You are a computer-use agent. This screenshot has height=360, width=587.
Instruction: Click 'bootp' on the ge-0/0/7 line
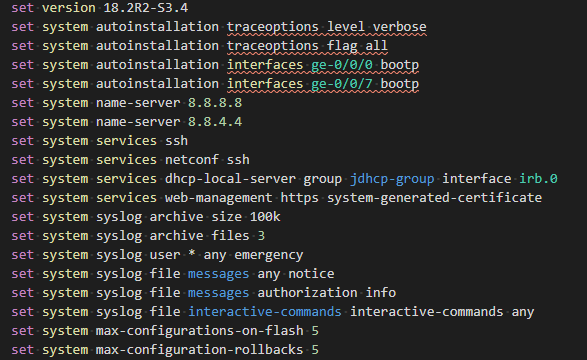[399, 84]
